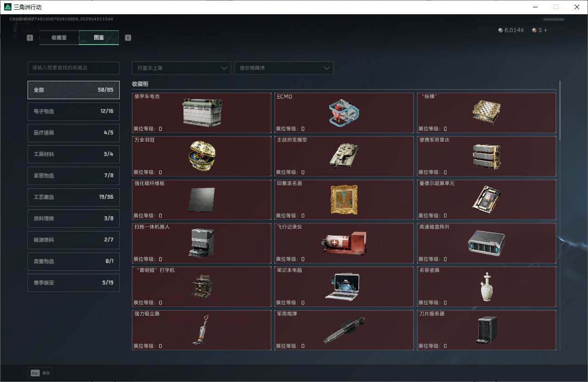The height and width of the screenshot is (382, 588).
Task: Click the 三角洲行动 app icon in title bar
Action: (8, 7)
